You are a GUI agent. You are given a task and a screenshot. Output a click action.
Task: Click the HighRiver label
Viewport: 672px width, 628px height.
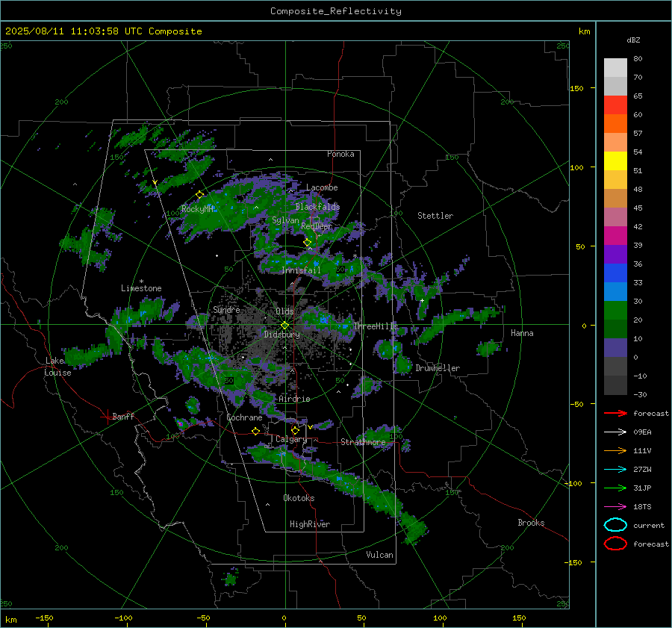(x=310, y=524)
